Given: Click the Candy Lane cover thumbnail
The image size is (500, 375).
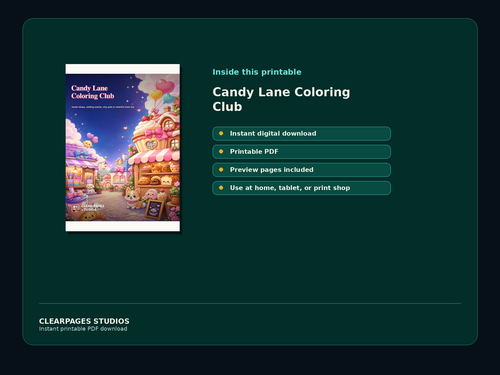Looking at the screenshot, I should [x=123, y=148].
